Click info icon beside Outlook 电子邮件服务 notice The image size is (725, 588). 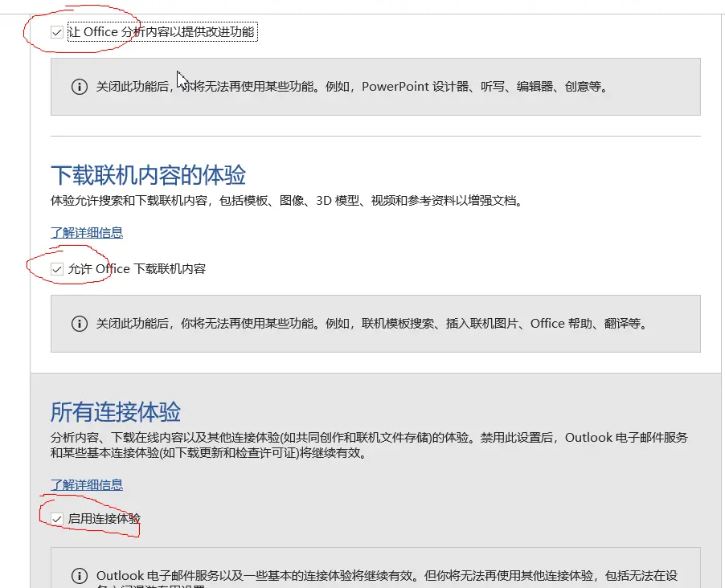tap(80, 576)
